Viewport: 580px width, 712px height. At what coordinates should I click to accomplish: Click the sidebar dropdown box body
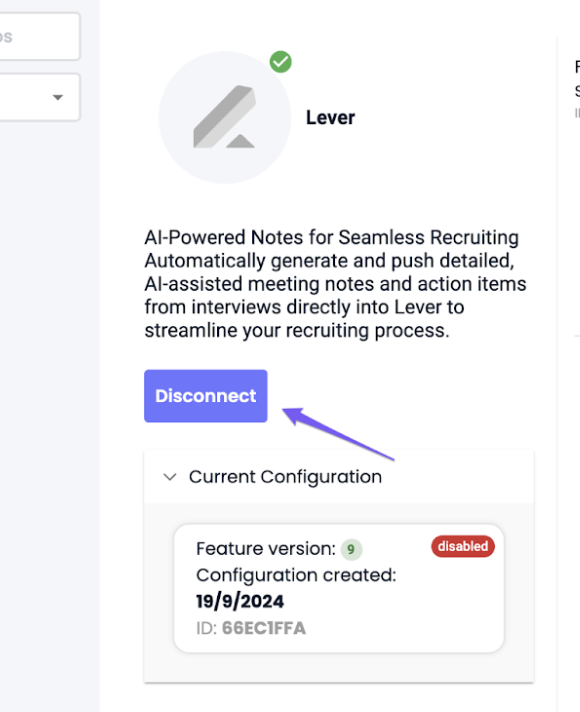(40, 97)
